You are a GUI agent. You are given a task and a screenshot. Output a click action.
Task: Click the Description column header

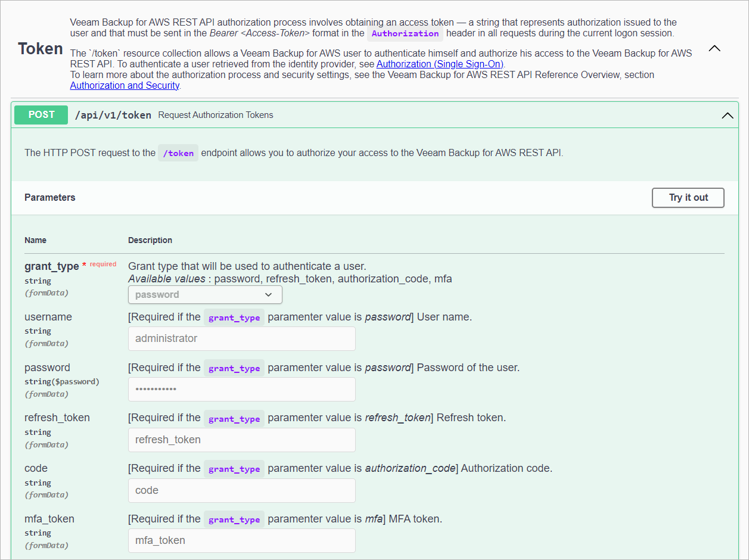(x=150, y=240)
